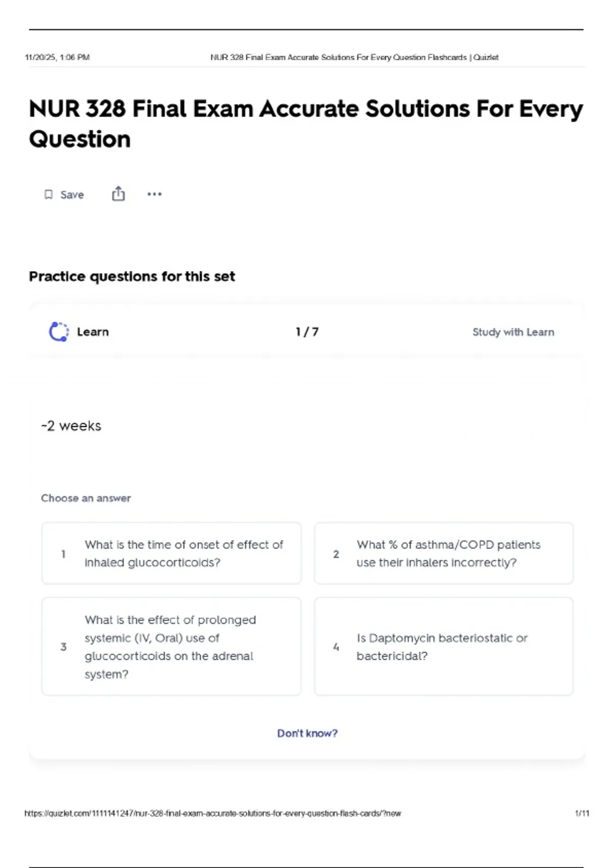Image resolution: width=613 pixels, height=868 pixels.
Task: Click the quizlet.com URL in the footer
Action: coord(213,813)
